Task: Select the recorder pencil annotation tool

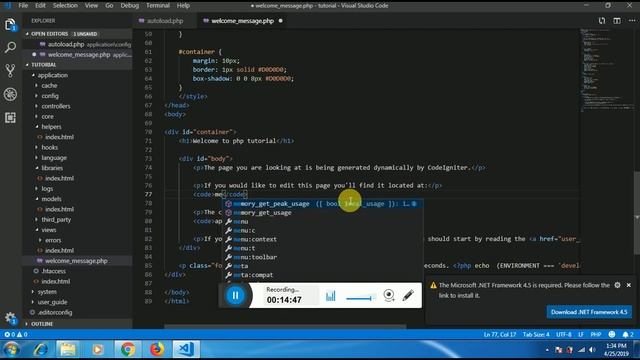Action: click(408, 295)
